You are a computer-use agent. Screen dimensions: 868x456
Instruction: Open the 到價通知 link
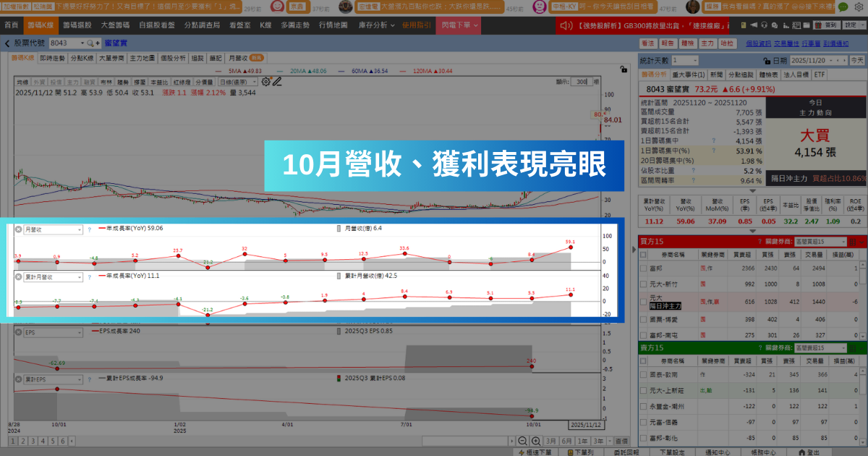coord(835,44)
